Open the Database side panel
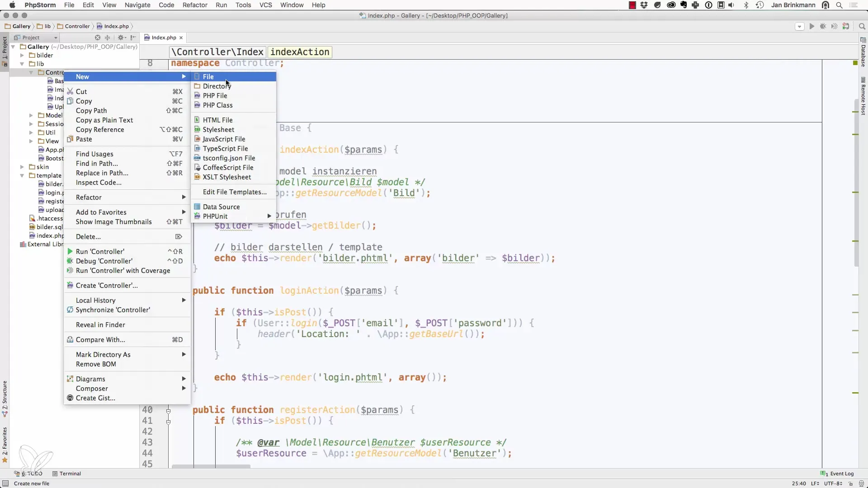The image size is (868, 488). [x=863, y=53]
